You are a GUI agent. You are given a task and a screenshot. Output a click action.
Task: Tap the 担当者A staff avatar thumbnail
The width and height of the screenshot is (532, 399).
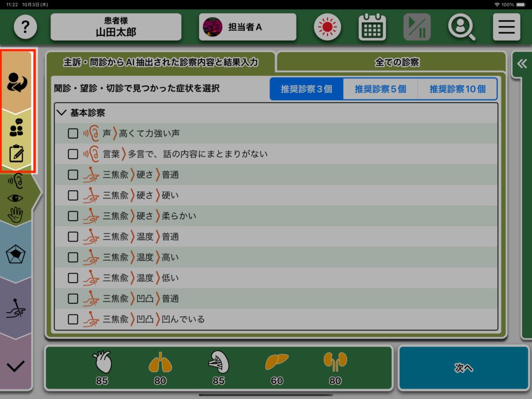tap(212, 27)
